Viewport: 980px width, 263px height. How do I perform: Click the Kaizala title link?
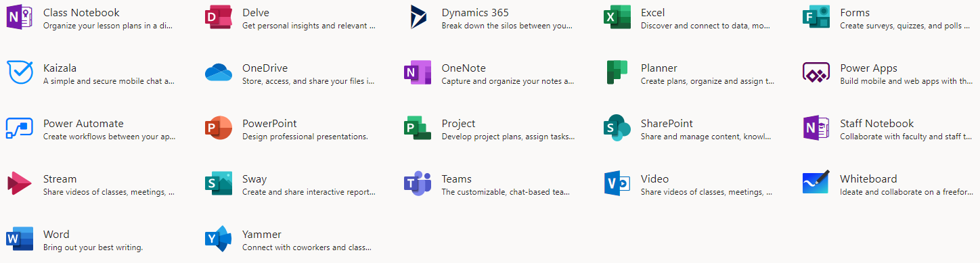(60, 68)
